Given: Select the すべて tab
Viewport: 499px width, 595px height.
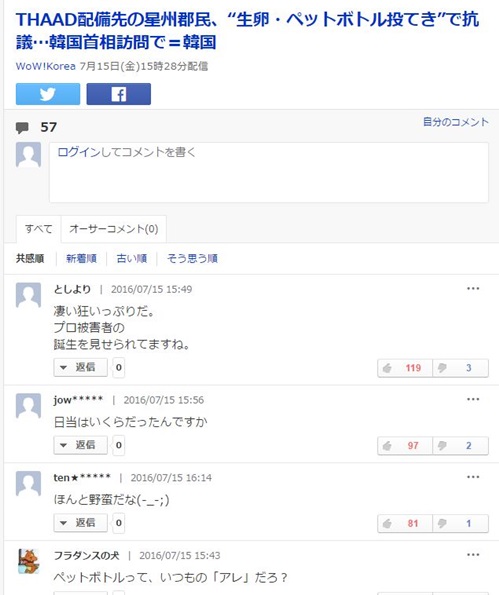Looking at the screenshot, I should pos(39,229).
